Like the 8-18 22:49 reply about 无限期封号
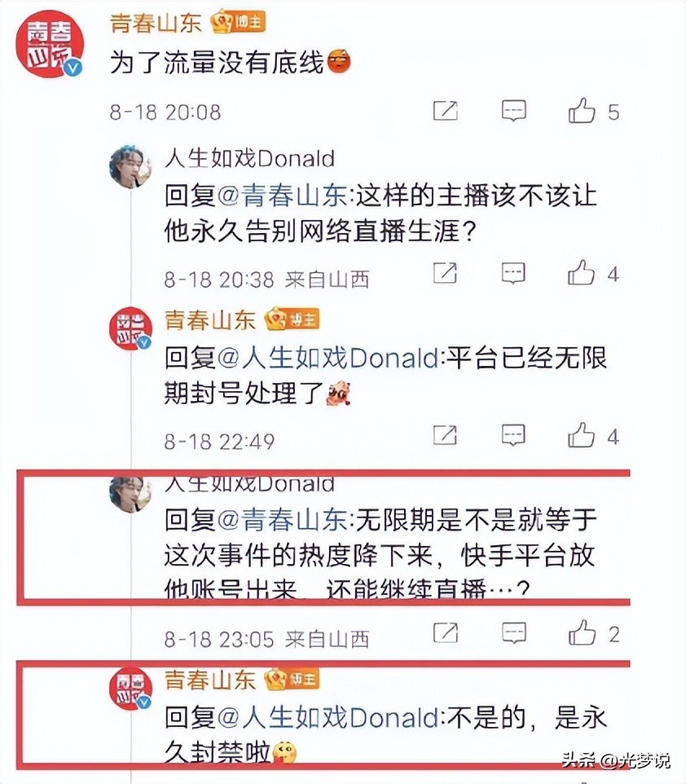The width and height of the screenshot is (686, 784). click(581, 435)
